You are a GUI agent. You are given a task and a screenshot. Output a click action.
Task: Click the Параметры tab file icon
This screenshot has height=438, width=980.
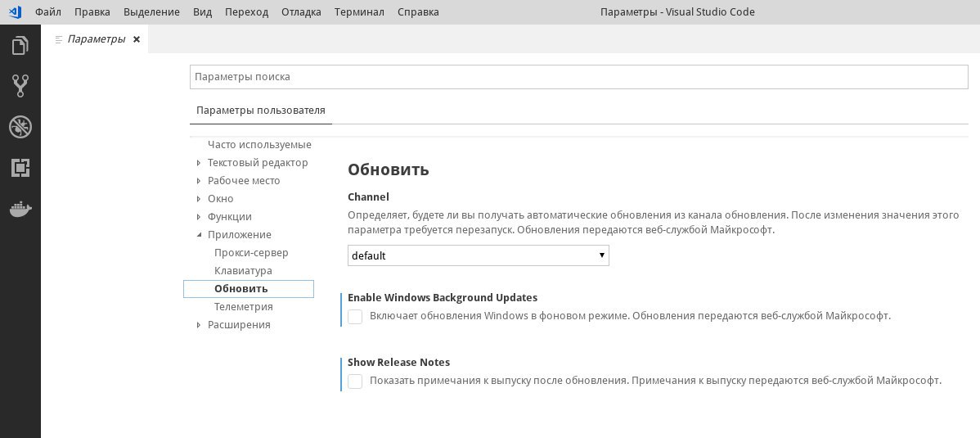tap(59, 39)
